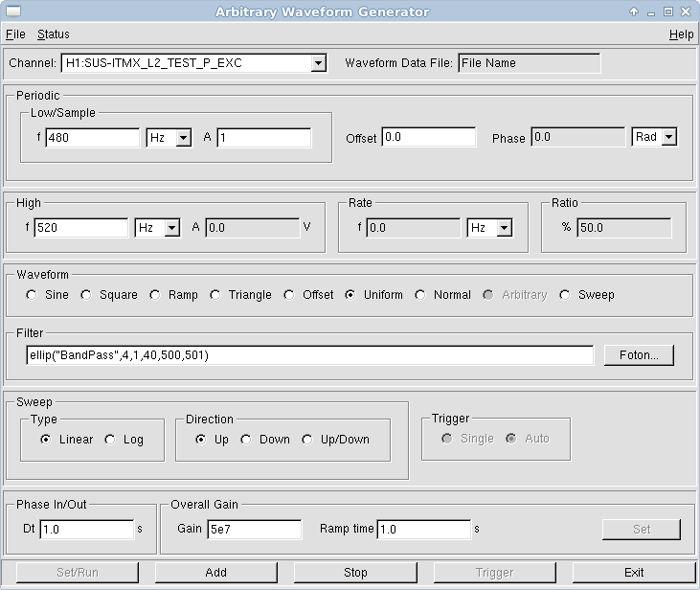The height and width of the screenshot is (590, 700).
Task: Click the Low/Sample amplitude field
Action: (264, 138)
